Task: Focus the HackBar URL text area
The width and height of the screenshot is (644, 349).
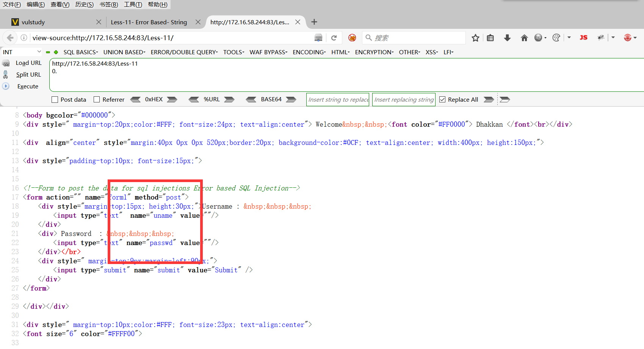Action: coord(346,75)
